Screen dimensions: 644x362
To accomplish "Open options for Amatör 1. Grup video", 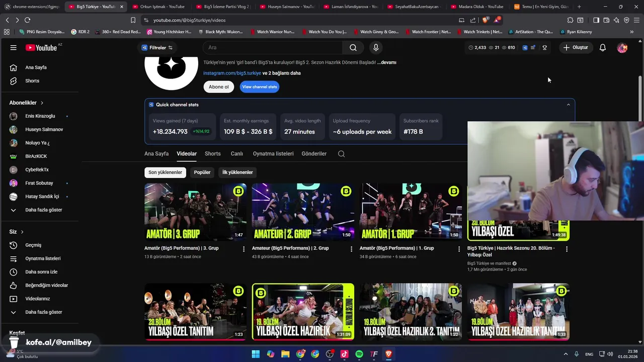I will 459,249.
